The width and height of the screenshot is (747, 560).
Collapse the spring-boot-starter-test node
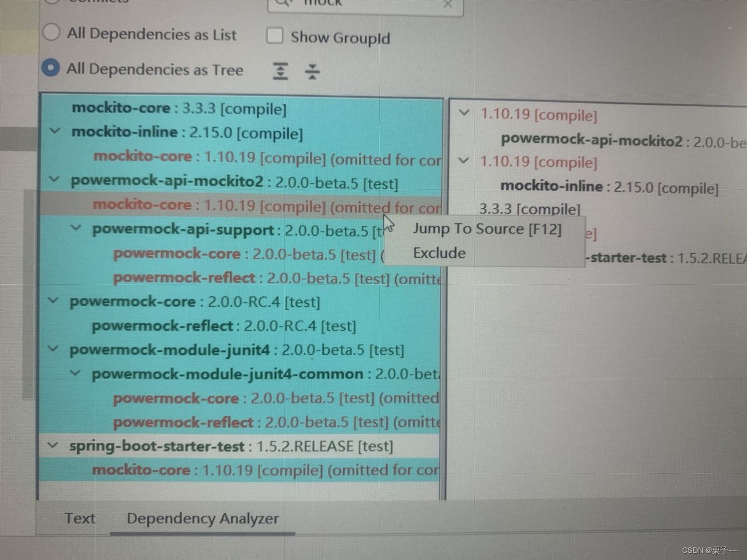(53, 445)
